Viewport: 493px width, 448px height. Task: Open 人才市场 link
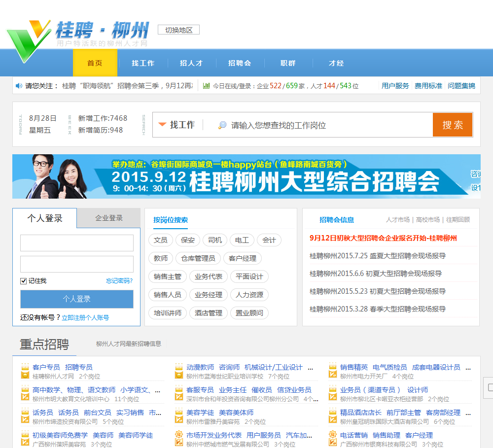click(398, 220)
